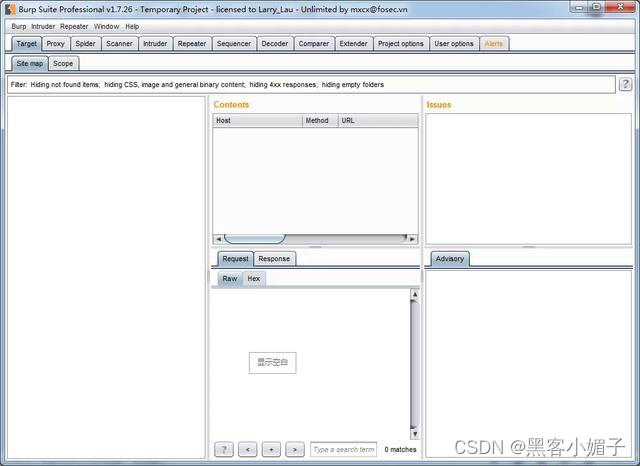
Task: Click the request pane vertical scrollbar
Action: (415, 364)
